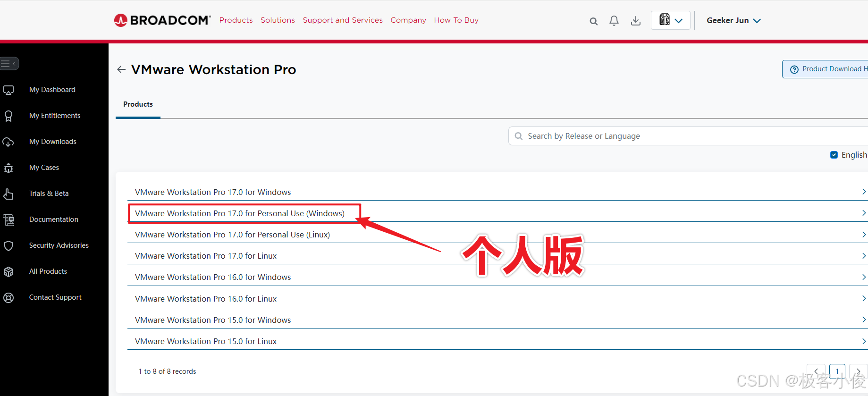Open How To Buy menu
The width and height of the screenshot is (868, 396).
456,20
